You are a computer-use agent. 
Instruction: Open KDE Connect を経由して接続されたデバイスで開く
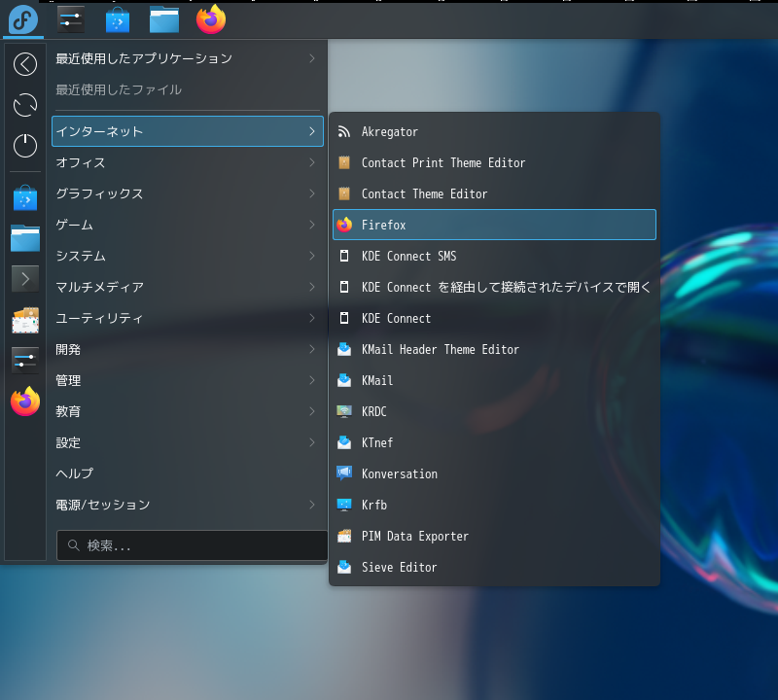click(494, 287)
